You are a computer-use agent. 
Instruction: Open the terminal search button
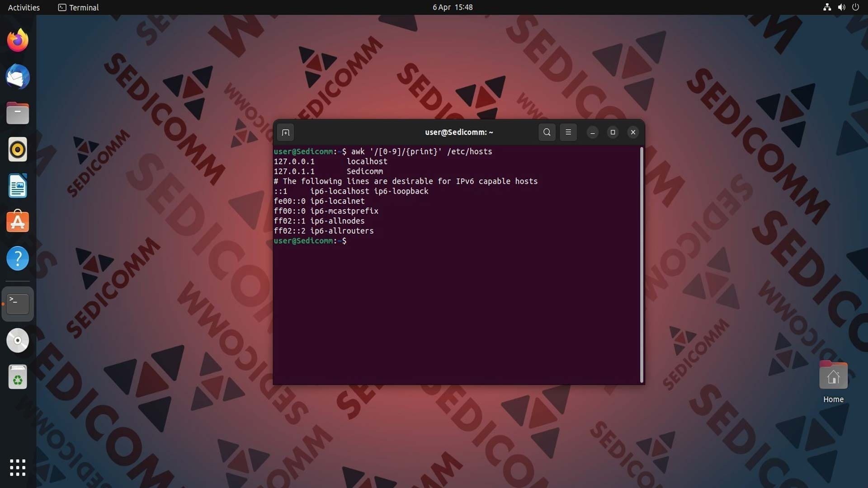[547, 132]
